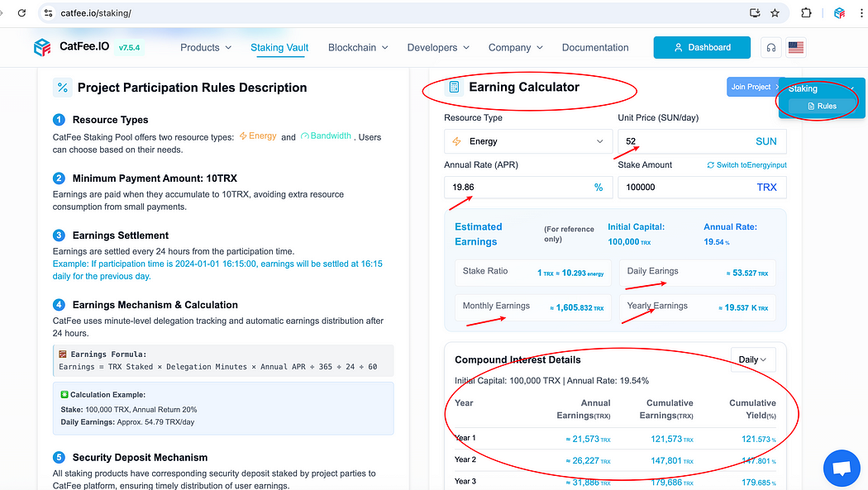Click the Energy lightning icon in Resource Types
The image size is (868, 490).
tap(243, 136)
